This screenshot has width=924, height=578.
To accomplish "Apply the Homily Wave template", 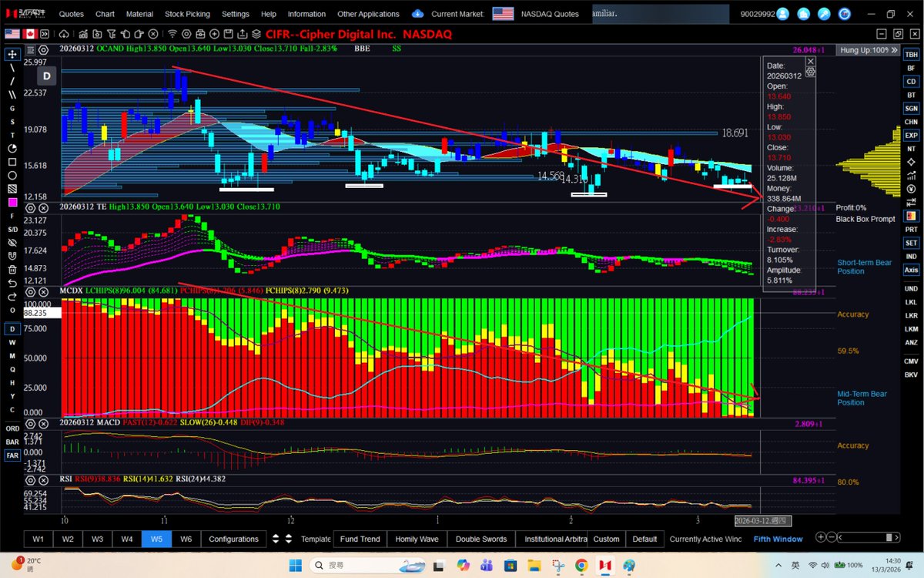I will 417,539.
